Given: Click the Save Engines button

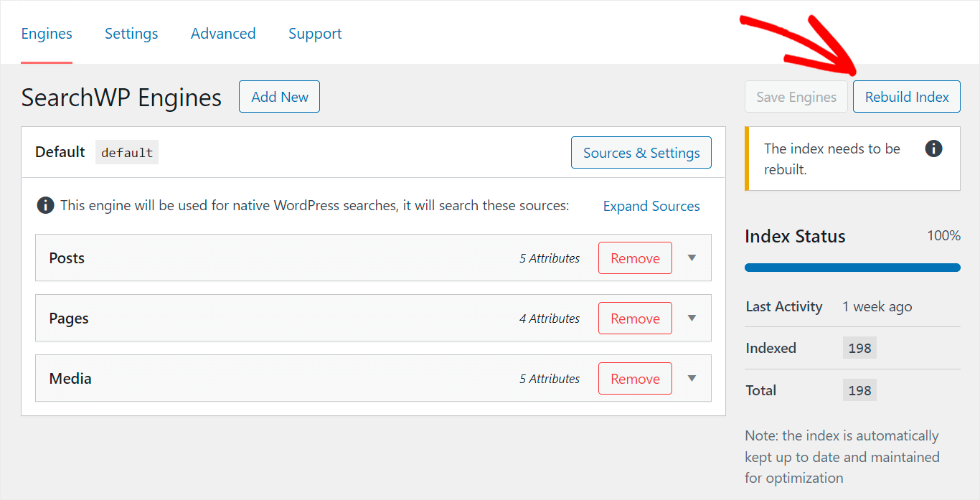Looking at the screenshot, I should tap(796, 97).
